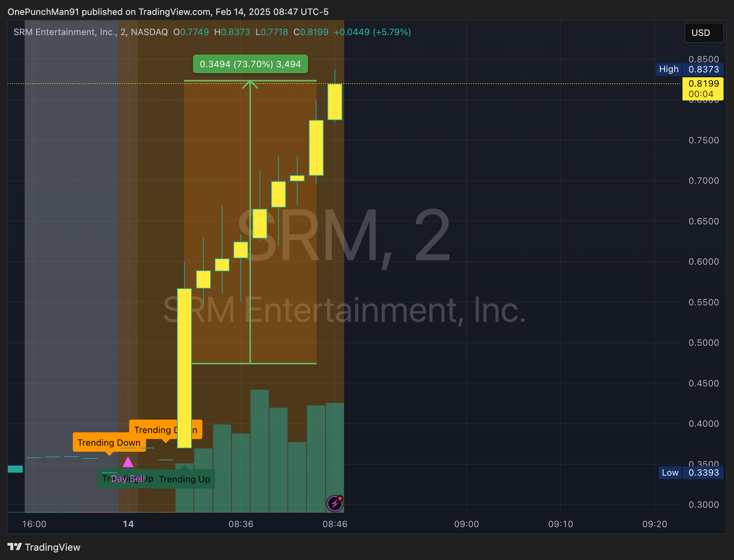Click the 0.6000 price scale label

click(704, 262)
